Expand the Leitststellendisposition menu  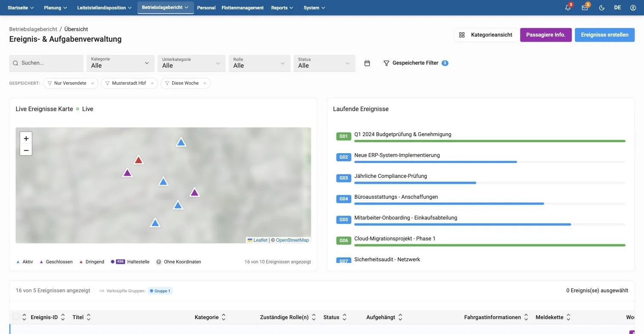[104, 8]
